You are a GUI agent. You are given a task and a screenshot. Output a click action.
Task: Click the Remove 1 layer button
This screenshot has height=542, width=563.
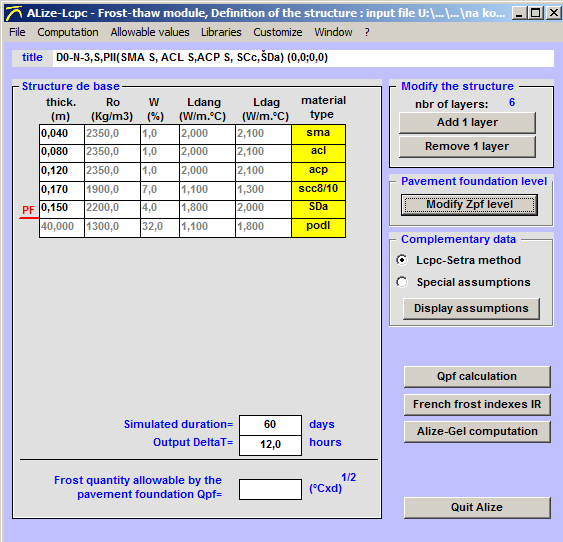[467, 146]
